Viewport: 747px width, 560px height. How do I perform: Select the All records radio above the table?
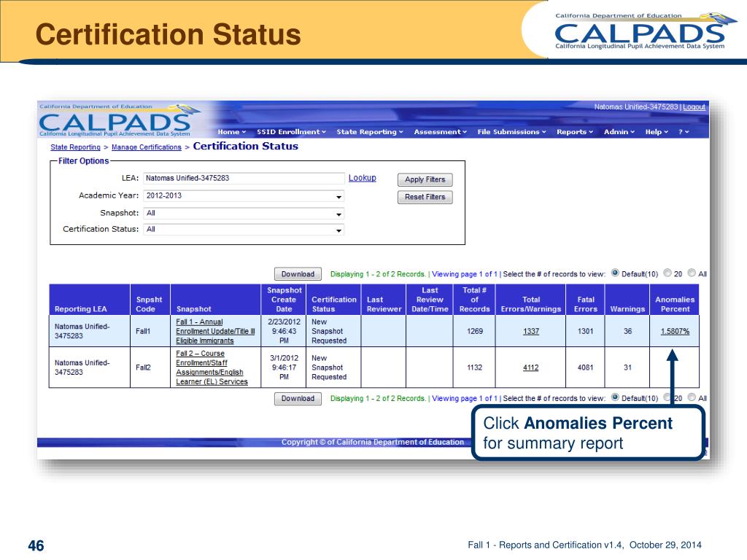(x=692, y=273)
